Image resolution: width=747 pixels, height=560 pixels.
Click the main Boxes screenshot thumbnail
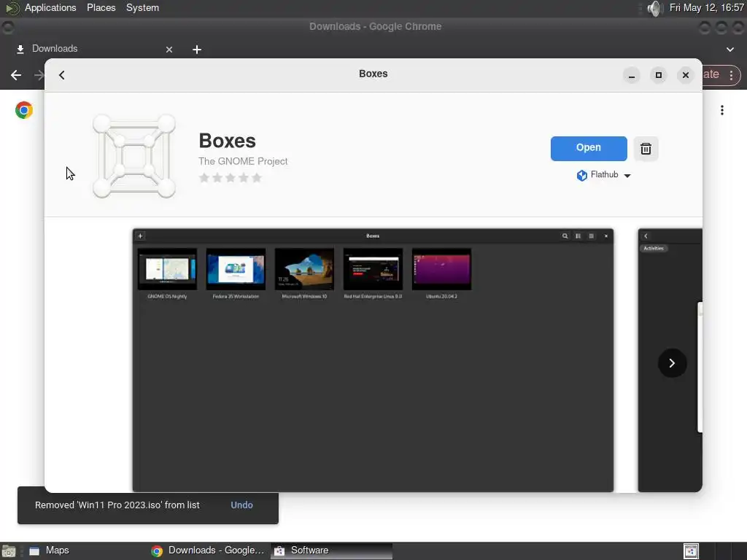373,360
